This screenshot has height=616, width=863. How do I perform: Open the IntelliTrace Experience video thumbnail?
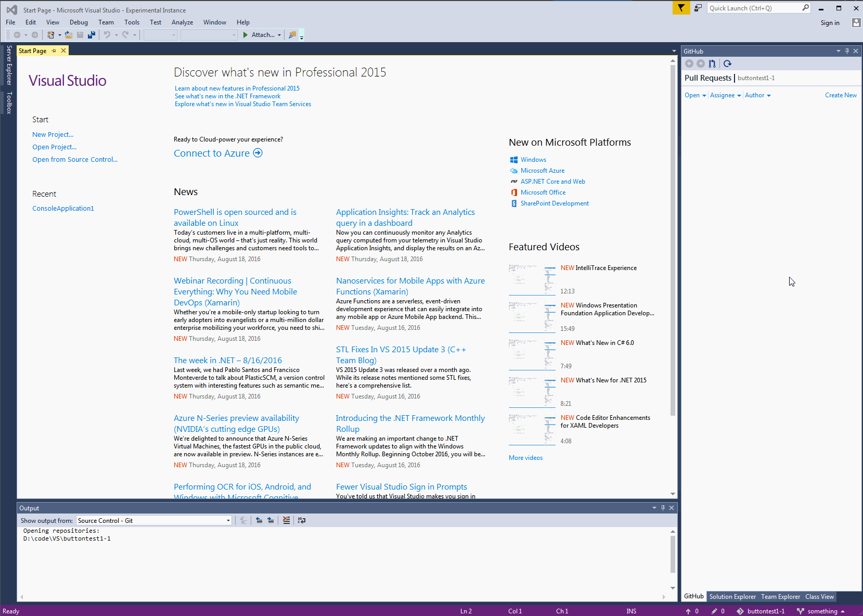pyautogui.click(x=532, y=280)
